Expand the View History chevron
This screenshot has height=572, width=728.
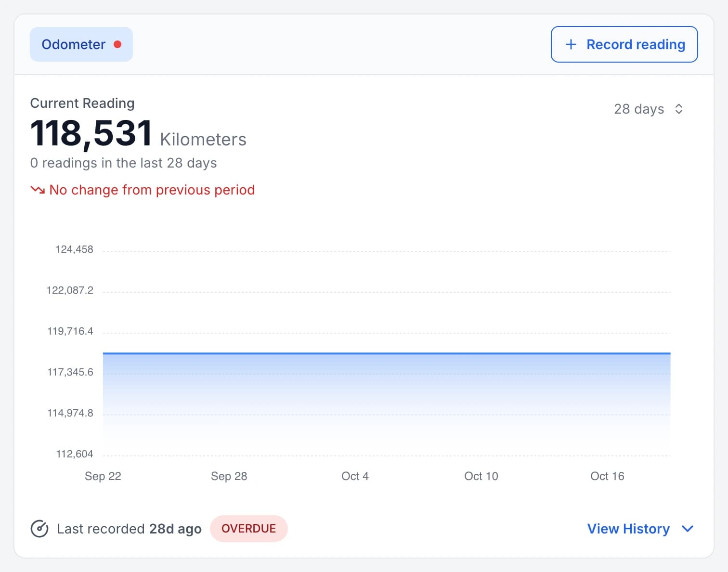tap(688, 529)
